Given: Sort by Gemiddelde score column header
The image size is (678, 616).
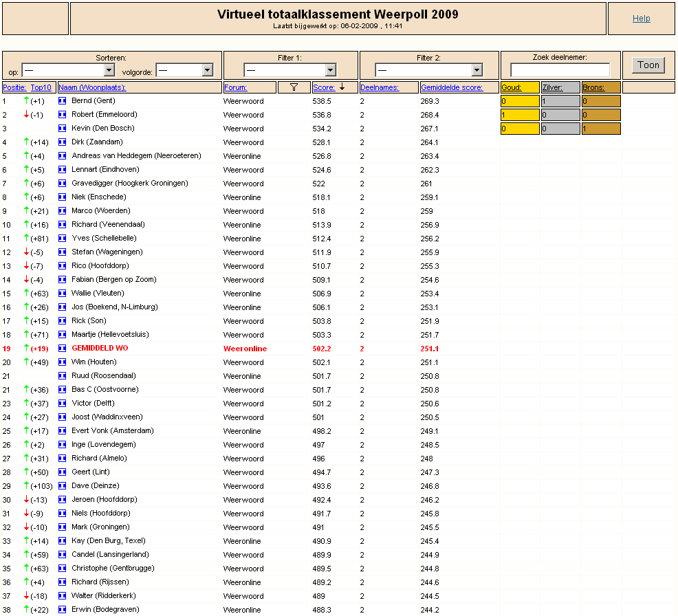Looking at the screenshot, I should click(x=451, y=87).
